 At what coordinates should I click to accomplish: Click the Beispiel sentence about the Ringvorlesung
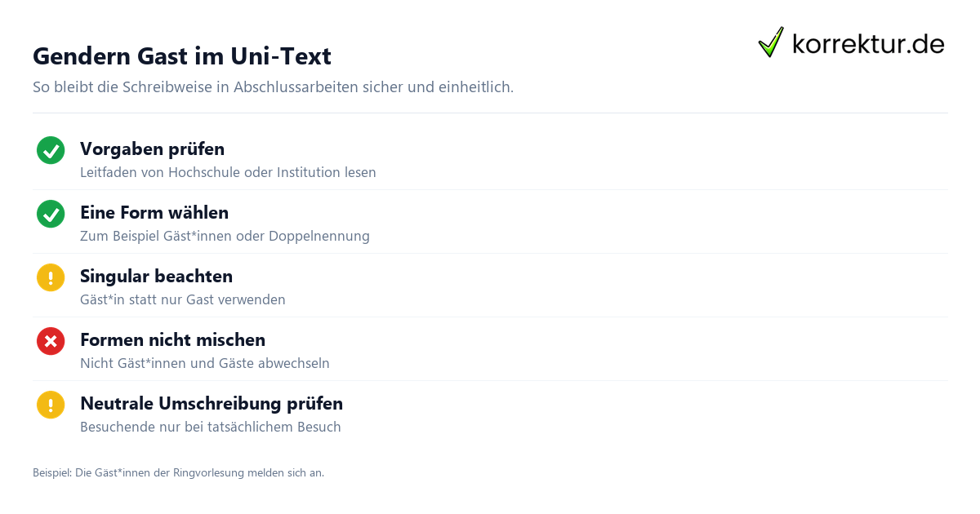[178, 472]
